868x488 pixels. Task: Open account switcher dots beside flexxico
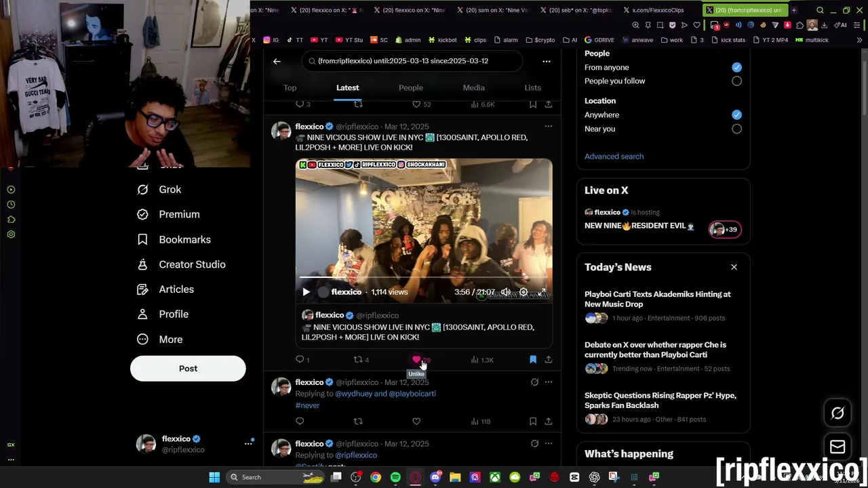248,444
